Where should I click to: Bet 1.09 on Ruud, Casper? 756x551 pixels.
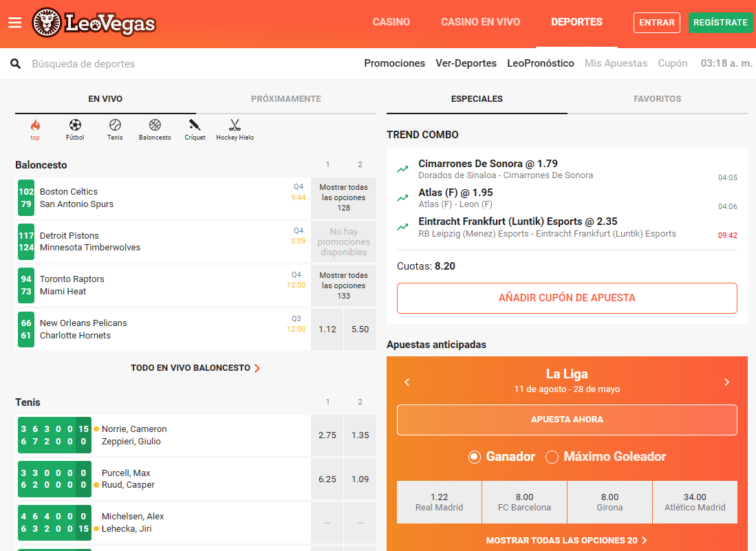coord(360,479)
